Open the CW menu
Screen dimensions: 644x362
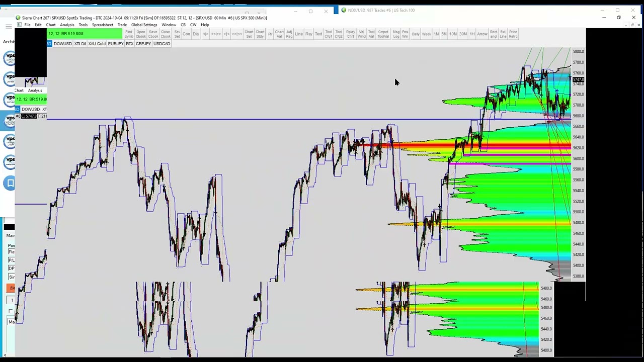coord(193,25)
